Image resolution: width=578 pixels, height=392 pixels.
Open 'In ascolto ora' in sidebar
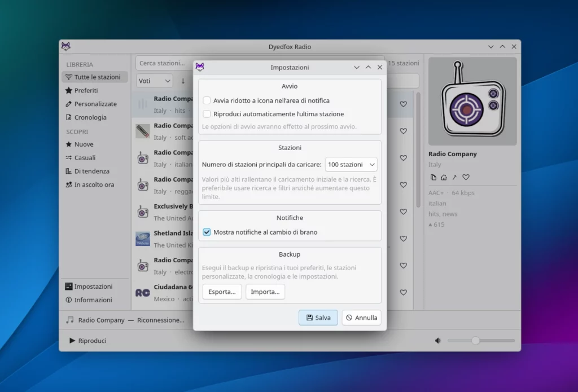point(95,184)
